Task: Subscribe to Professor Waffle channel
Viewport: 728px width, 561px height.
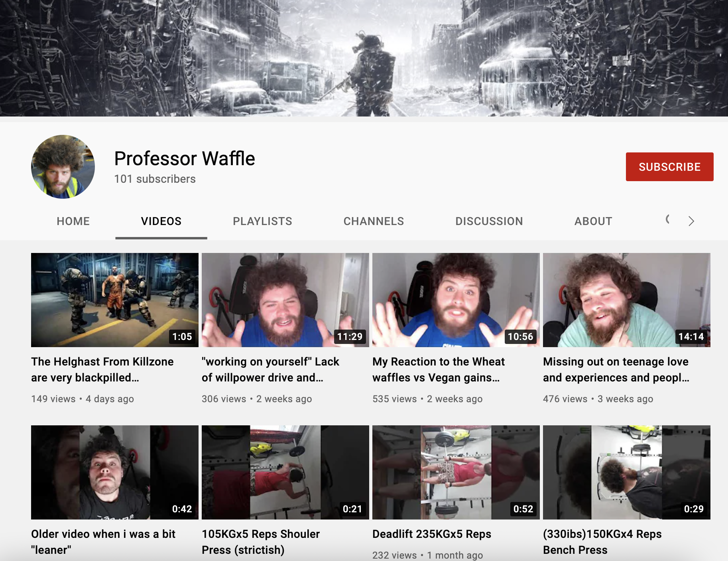Action: point(670,167)
